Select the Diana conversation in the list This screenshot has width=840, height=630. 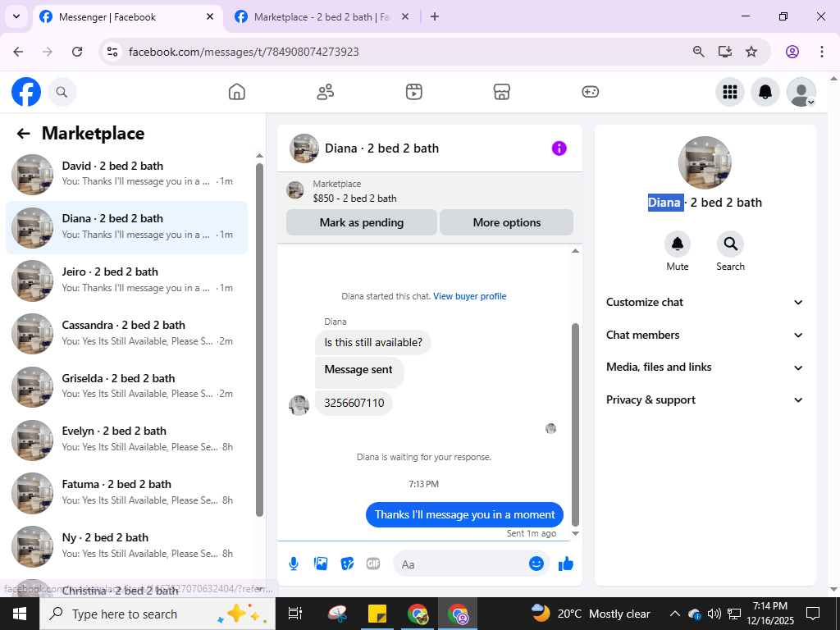coord(127,227)
